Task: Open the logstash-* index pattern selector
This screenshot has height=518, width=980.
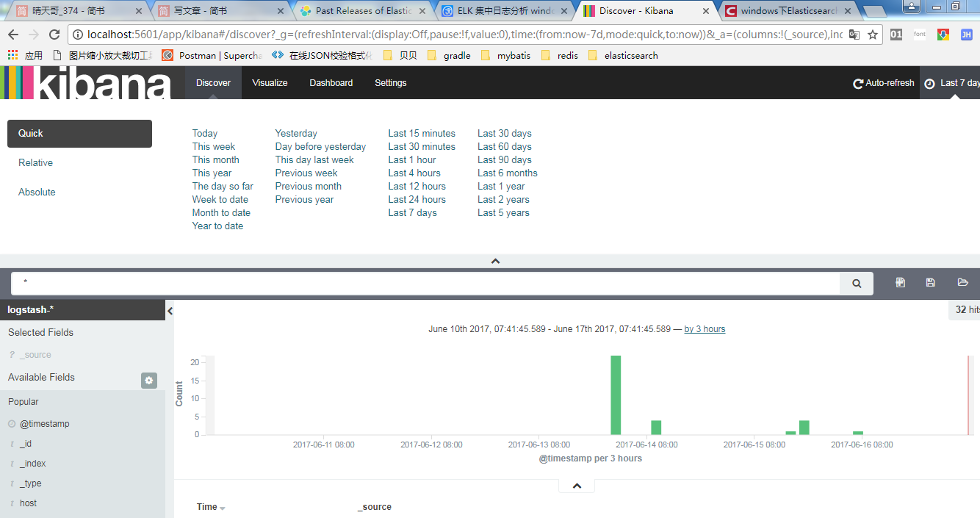Action: click(82, 310)
